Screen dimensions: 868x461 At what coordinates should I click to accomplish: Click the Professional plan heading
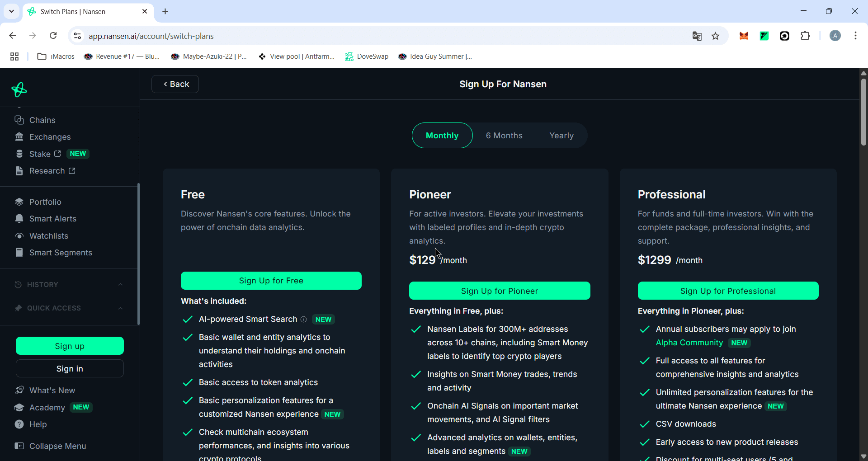pyautogui.click(x=671, y=194)
